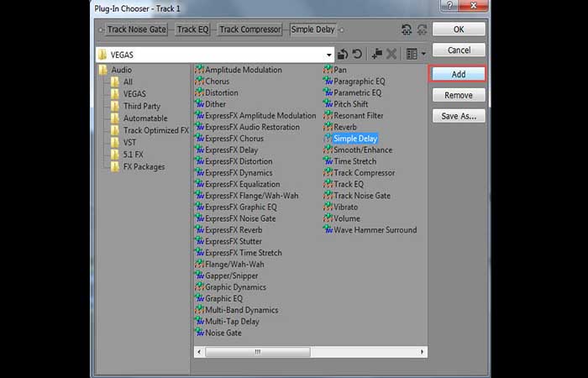The image size is (588, 378).
Task: Click the views list icon
Action: [x=412, y=55]
